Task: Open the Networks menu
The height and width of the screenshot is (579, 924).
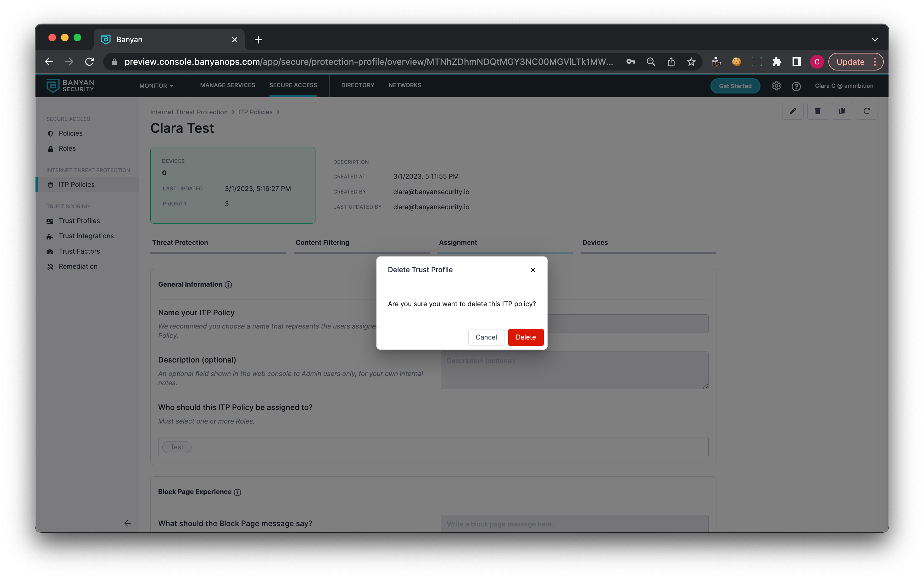Action: click(x=404, y=85)
